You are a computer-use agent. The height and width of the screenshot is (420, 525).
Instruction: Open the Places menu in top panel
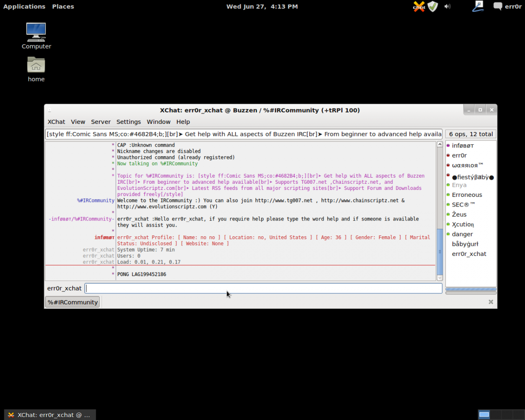point(63,7)
